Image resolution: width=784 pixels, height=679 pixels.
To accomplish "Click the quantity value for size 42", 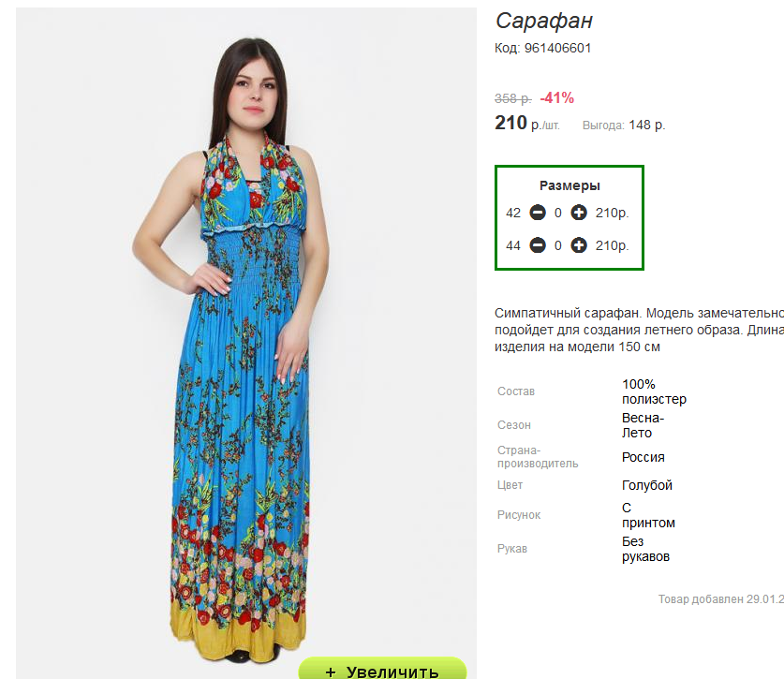I will (558, 213).
